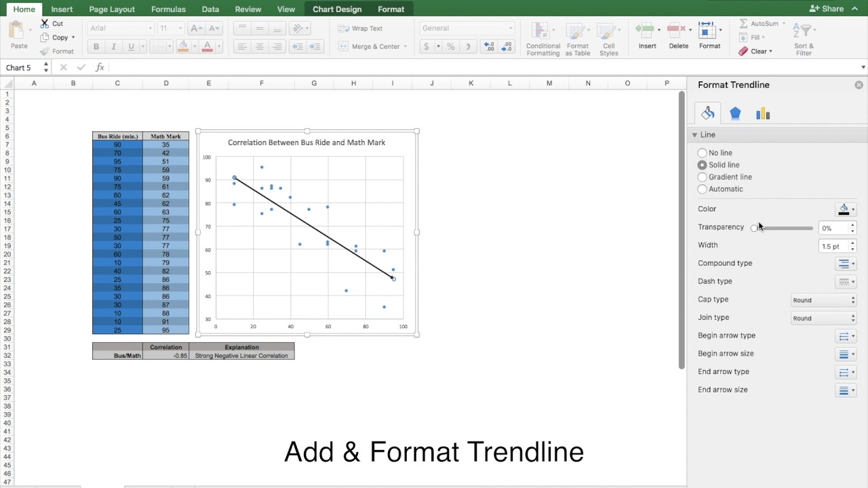The height and width of the screenshot is (488, 868).
Task: Open the Begin arrow size dropdown
Action: (846, 354)
